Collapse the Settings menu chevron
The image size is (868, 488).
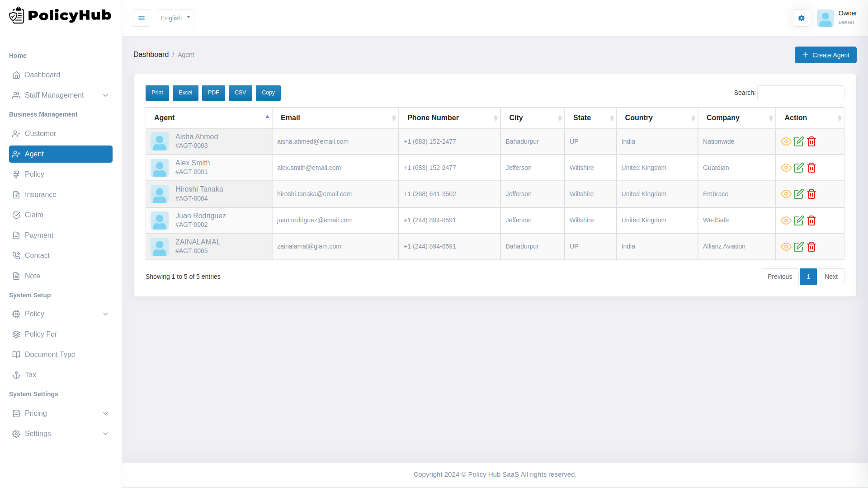click(x=105, y=433)
